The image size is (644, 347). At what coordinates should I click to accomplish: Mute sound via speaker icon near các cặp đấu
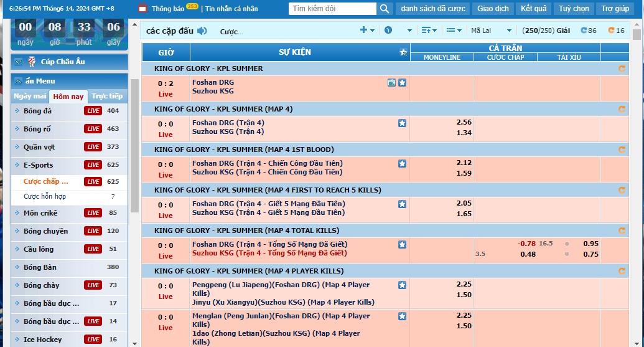(202, 31)
